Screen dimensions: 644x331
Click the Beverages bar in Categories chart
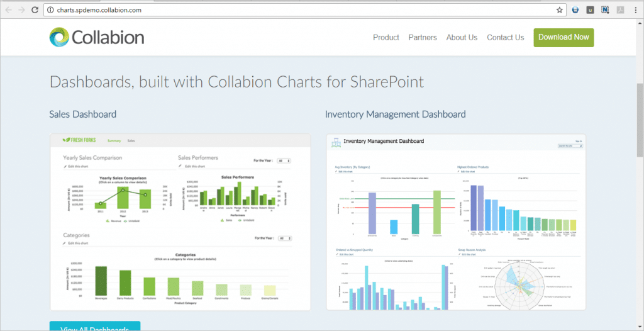101,281
